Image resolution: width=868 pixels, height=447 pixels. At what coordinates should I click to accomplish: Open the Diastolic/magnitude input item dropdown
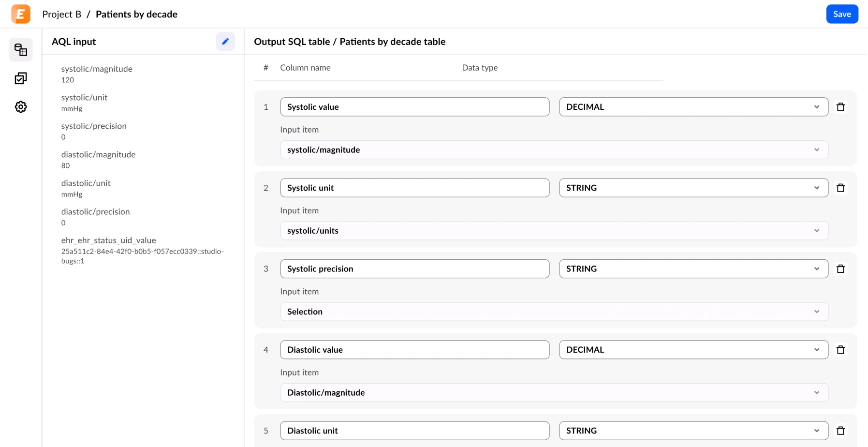554,393
